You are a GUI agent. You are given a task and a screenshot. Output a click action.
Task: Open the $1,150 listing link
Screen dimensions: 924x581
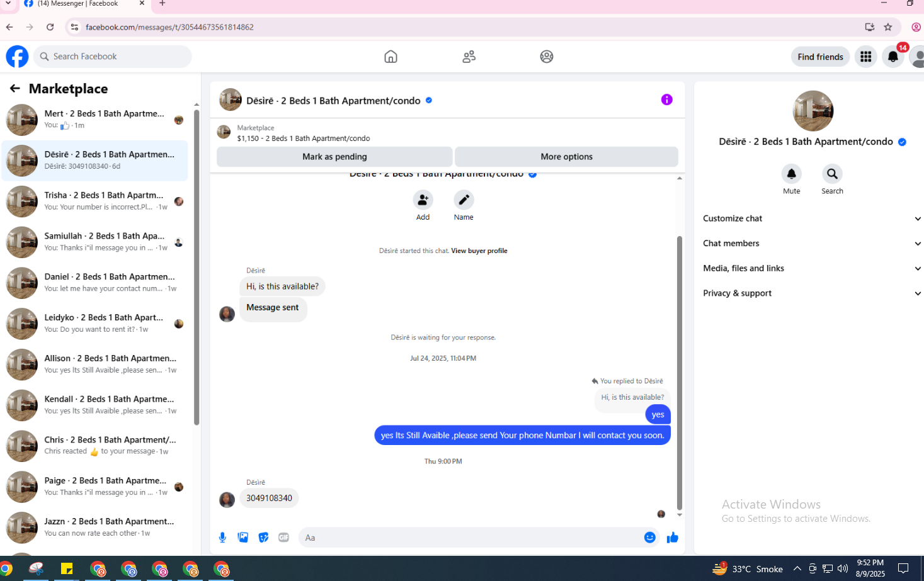(x=304, y=138)
